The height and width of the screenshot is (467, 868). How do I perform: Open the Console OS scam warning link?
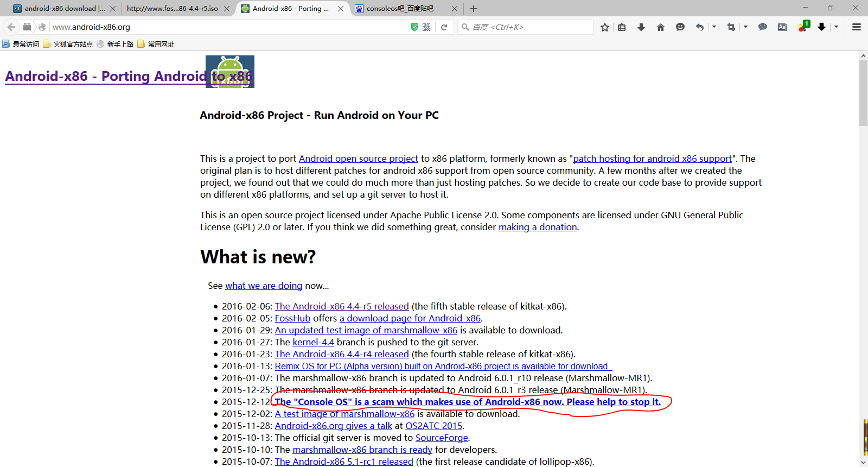tap(468, 402)
